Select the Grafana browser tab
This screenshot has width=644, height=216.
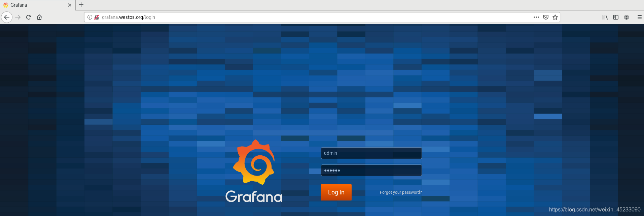point(37,5)
